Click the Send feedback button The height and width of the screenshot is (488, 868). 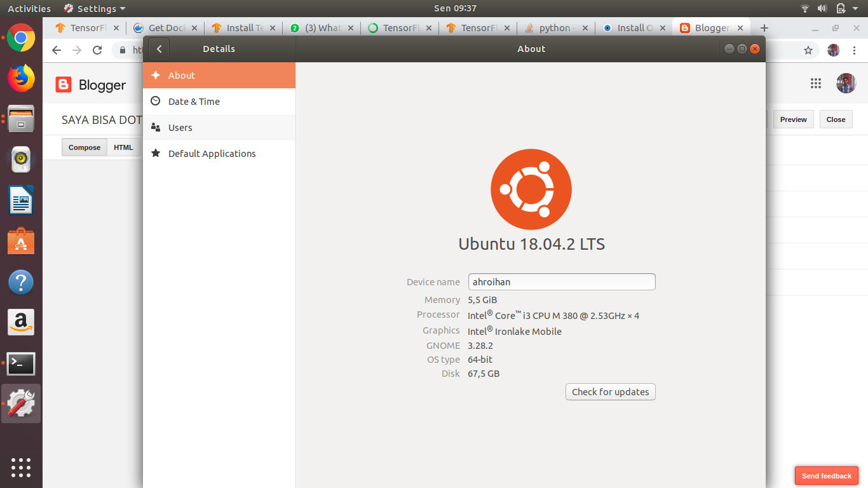[827, 475]
